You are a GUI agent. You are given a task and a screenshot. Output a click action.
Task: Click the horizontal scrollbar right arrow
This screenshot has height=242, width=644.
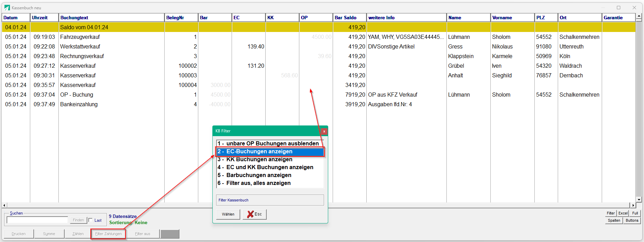pos(633,205)
